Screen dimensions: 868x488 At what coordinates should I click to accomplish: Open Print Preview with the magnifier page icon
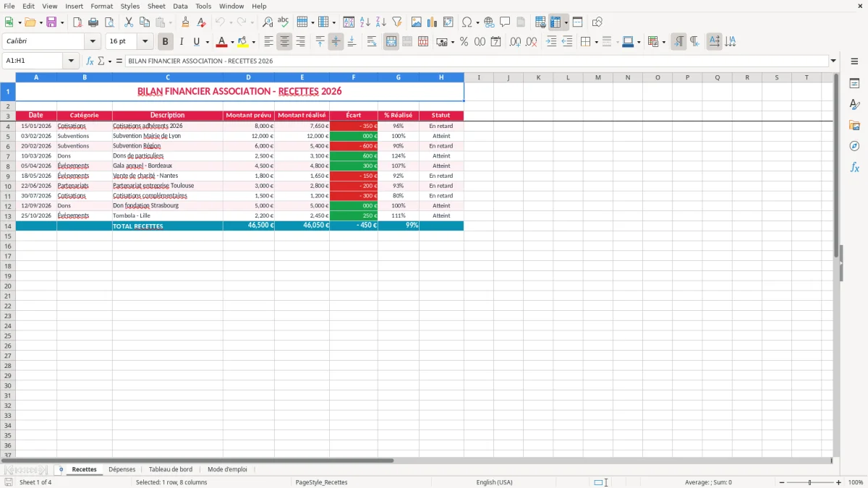(109, 22)
